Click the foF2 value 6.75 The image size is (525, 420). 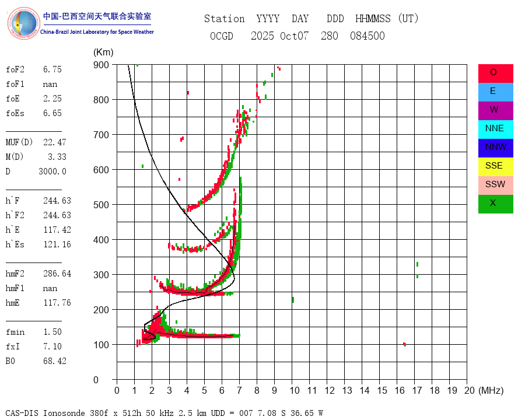tap(52, 69)
